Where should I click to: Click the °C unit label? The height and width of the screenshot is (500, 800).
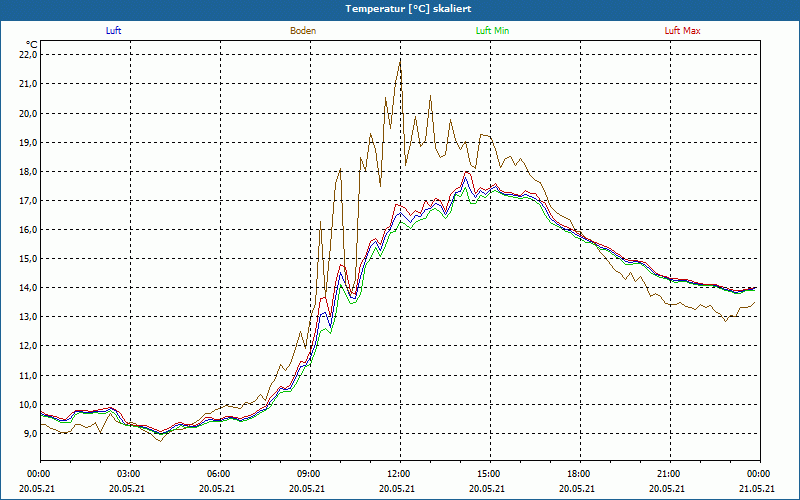(31, 45)
